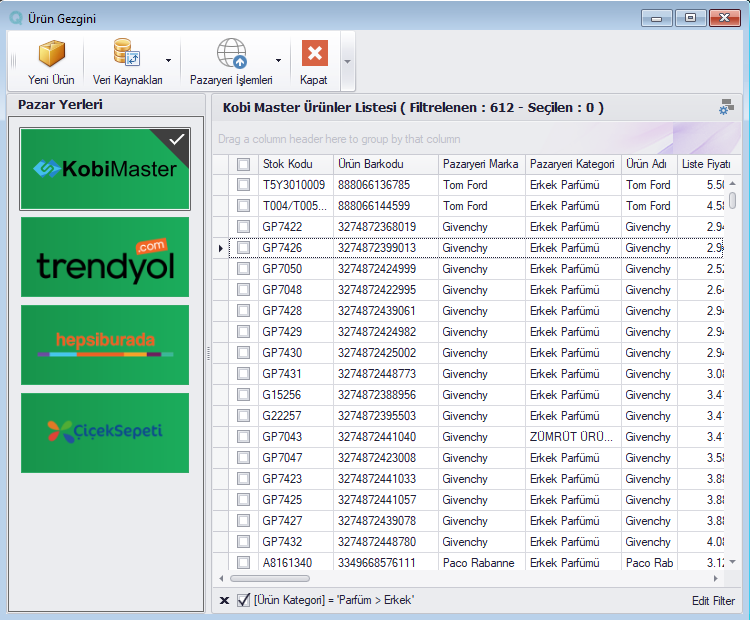
Task: Select ÇiçekSepeti marketplace tile
Action: (105, 433)
